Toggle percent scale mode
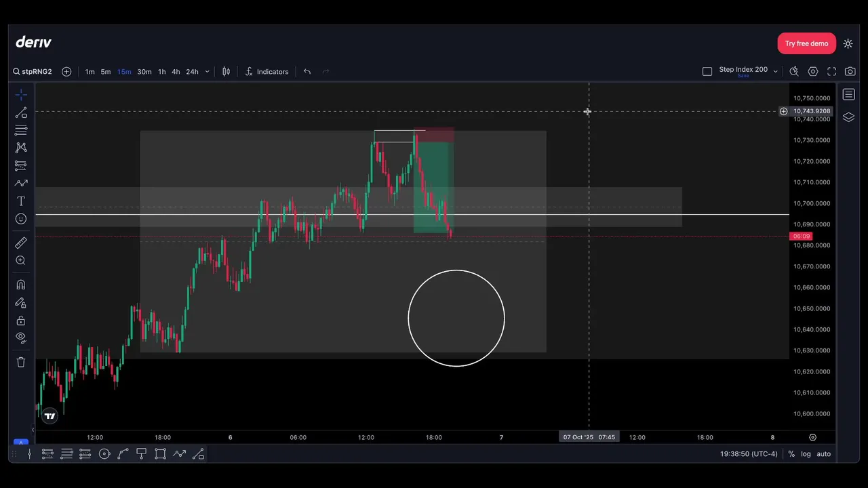Screen dimensions: 868x488 pyautogui.click(x=791, y=454)
